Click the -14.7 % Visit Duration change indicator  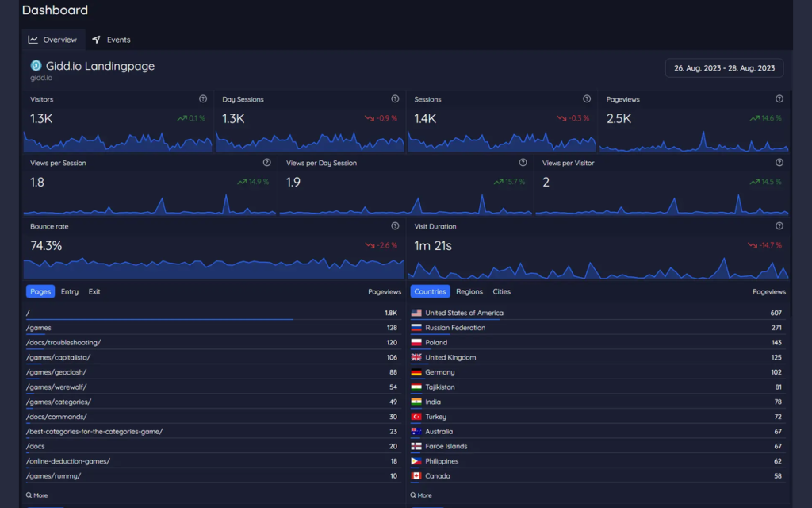coord(764,245)
